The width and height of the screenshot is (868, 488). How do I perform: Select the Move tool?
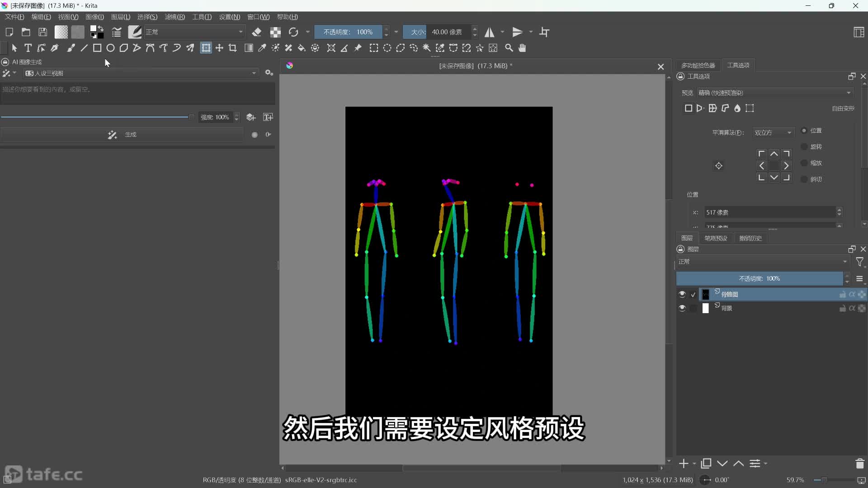point(219,48)
